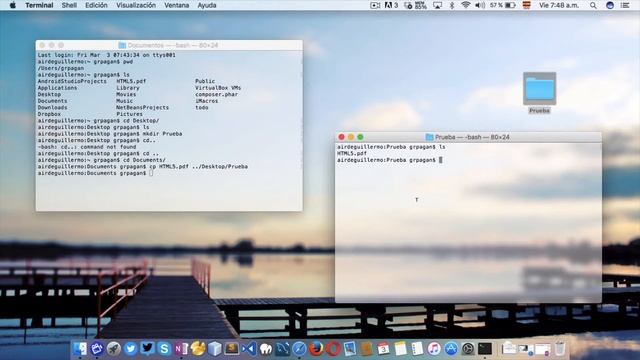Screen dimensions: 640x360
Task: Open Reminders from the Dock
Action: 417,349
